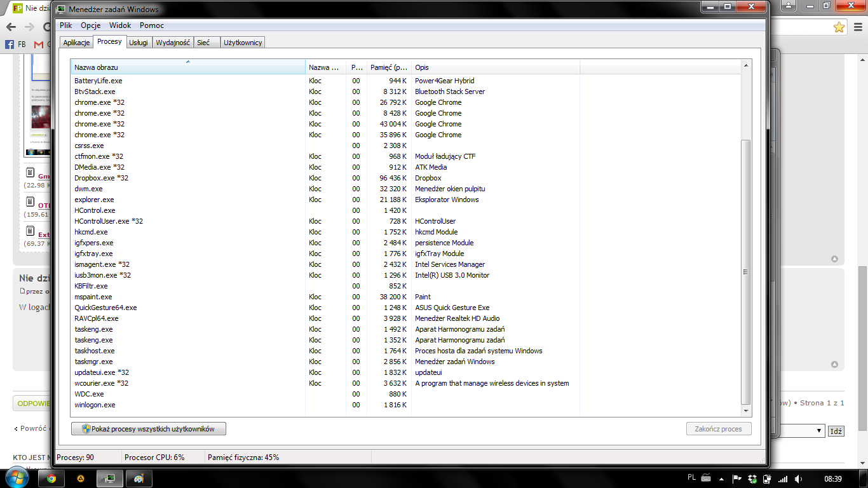Viewport: 868px width, 488px height.
Task: Select the Dropbox.exe *32 process row
Action: tap(101, 178)
